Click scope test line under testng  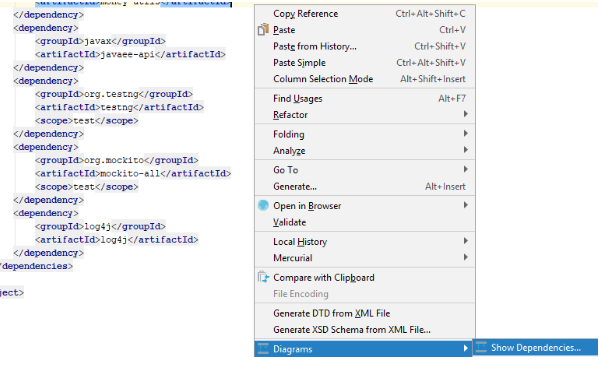coord(86,121)
